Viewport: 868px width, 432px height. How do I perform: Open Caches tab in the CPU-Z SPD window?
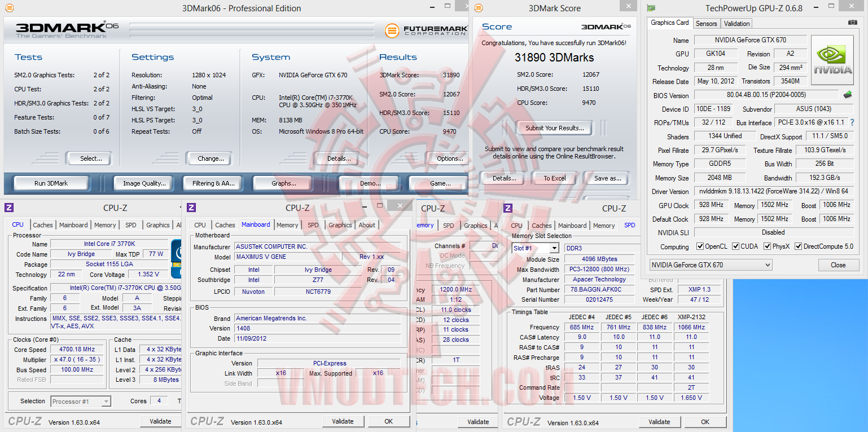[541, 226]
